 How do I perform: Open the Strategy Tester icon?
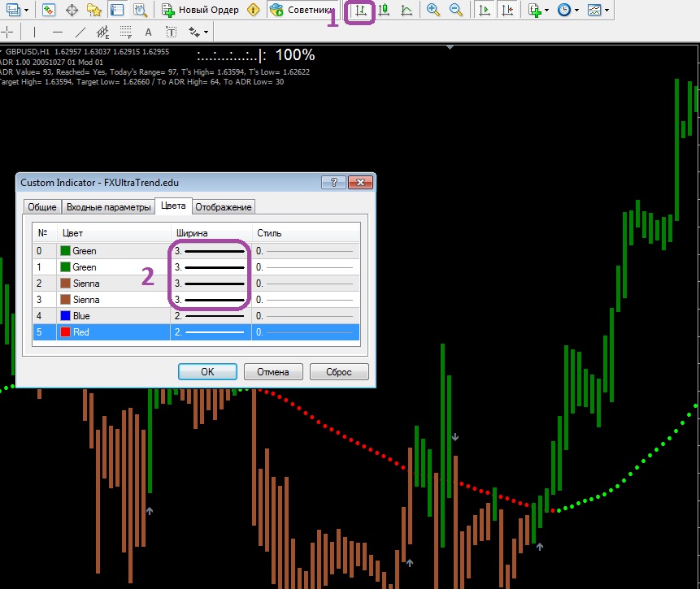click(x=140, y=10)
